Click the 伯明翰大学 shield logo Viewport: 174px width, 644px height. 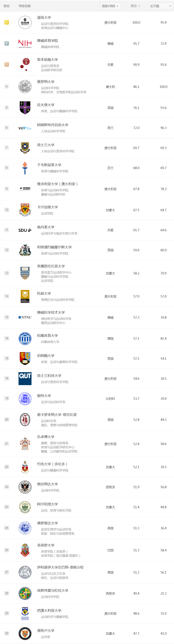[25, 359]
